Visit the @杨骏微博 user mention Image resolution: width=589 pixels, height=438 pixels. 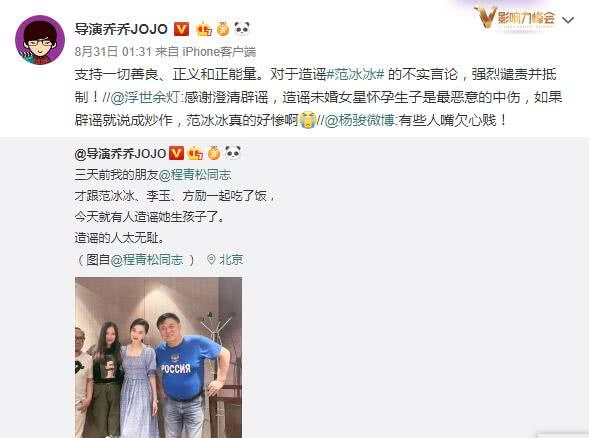[359, 121]
